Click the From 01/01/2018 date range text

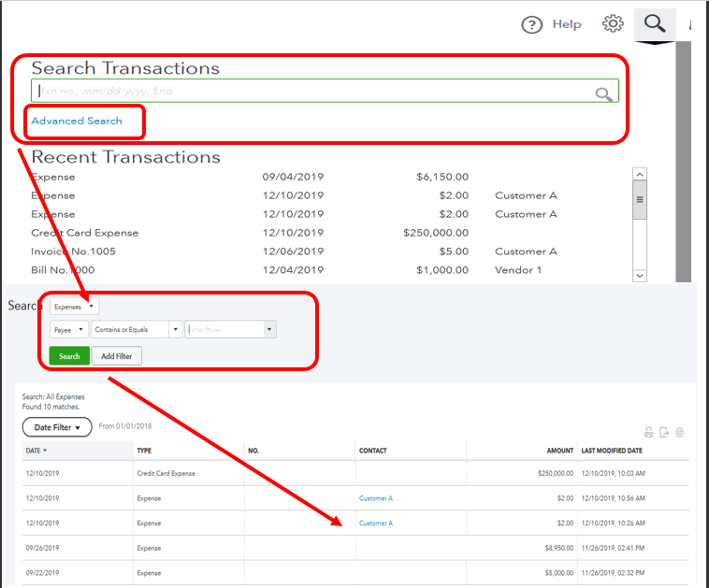click(125, 425)
